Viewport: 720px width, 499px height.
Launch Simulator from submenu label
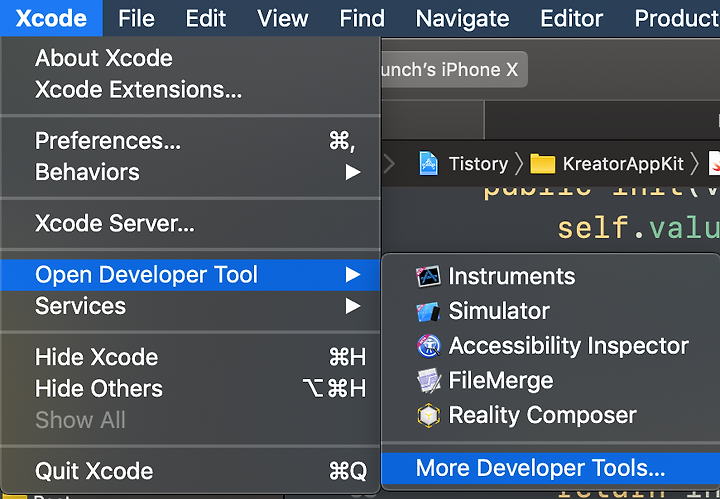click(x=499, y=311)
